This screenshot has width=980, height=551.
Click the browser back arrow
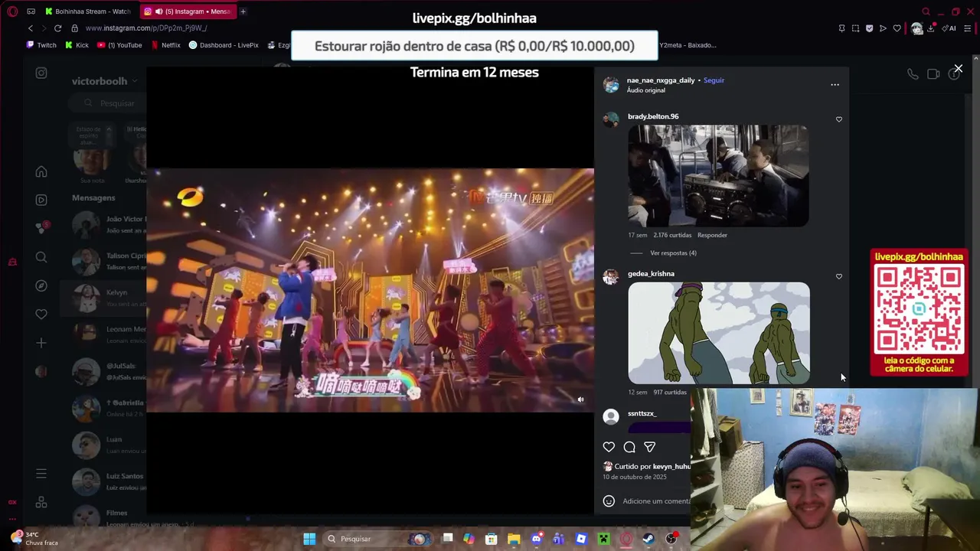(31, 28)
